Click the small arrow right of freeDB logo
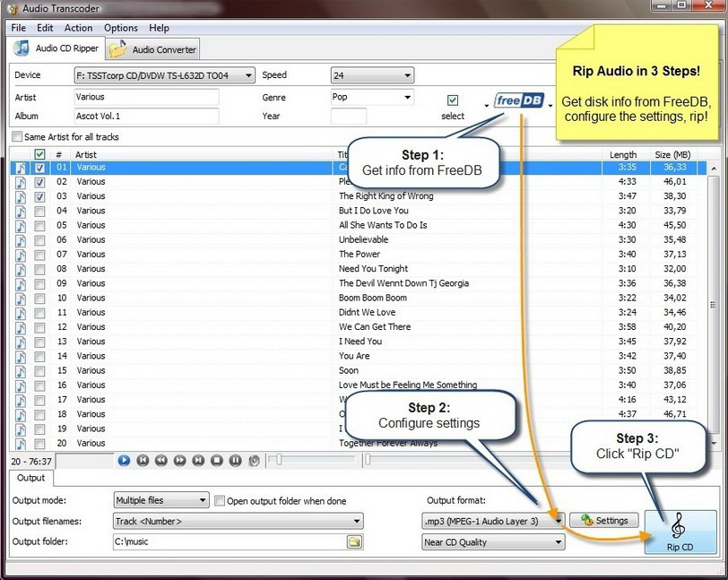 coord(550,106)
